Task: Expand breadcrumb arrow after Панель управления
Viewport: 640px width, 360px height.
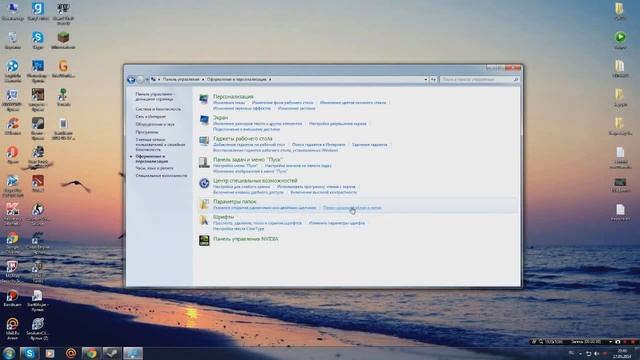Action: 203,80
